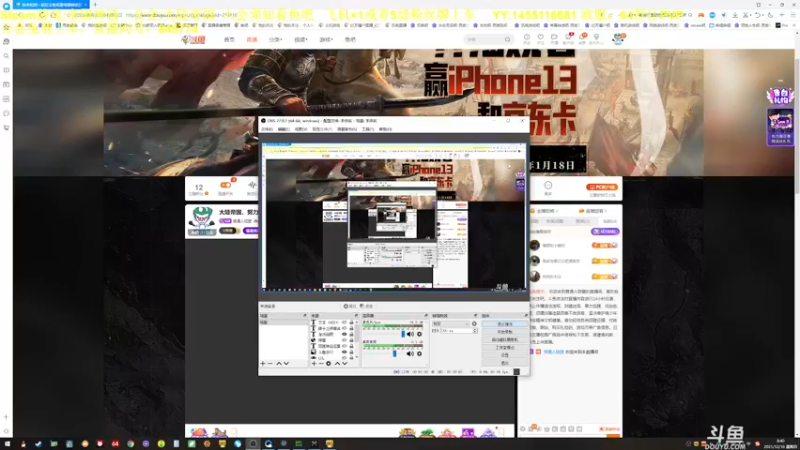Screen dimensions: 800x450
Task: Remove selected scene using the minus icon
Action: pyautogui.click(x=270, y=364)
